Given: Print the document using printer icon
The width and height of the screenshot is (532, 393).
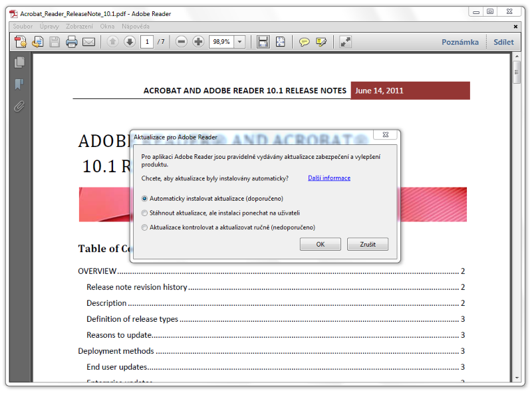Looking at the screenshot, I should tap(71, 42).
